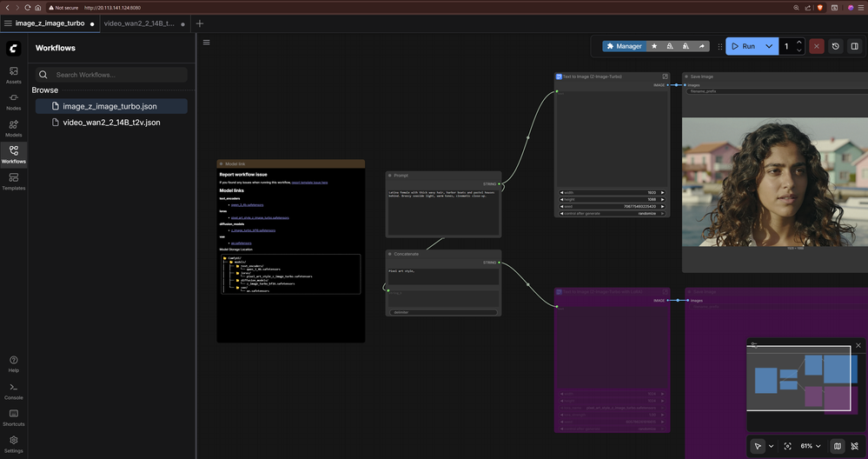Screen dimensions: 868x459
Task: Open the Templates sidebar panel
Action: click(x=13, y=182)
